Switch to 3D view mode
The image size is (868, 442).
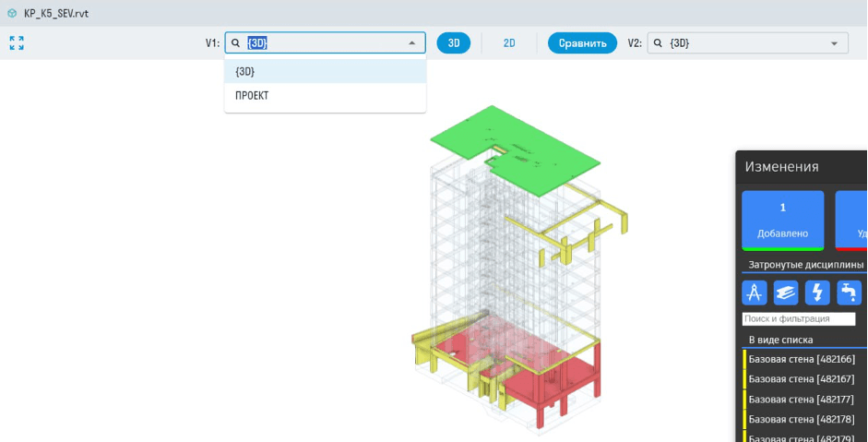click(x=454, y=43)
